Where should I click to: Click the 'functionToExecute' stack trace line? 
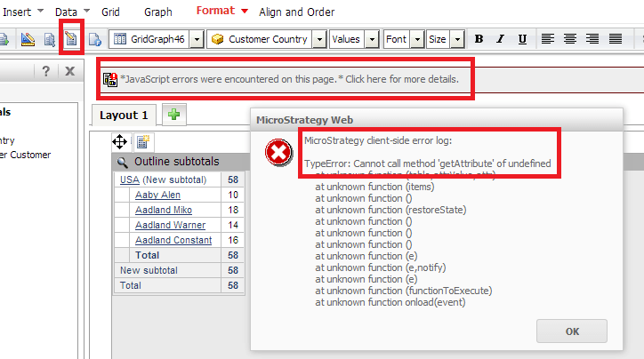point(403,291)
